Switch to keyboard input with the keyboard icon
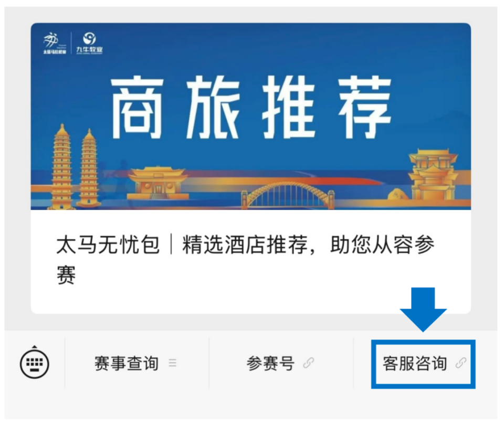 35,364
